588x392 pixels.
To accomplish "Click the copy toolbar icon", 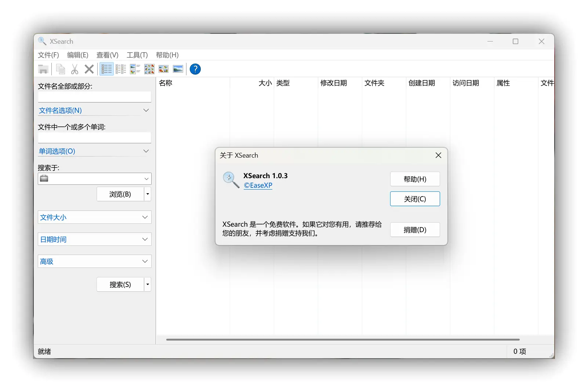I will (x=61, y=69).
